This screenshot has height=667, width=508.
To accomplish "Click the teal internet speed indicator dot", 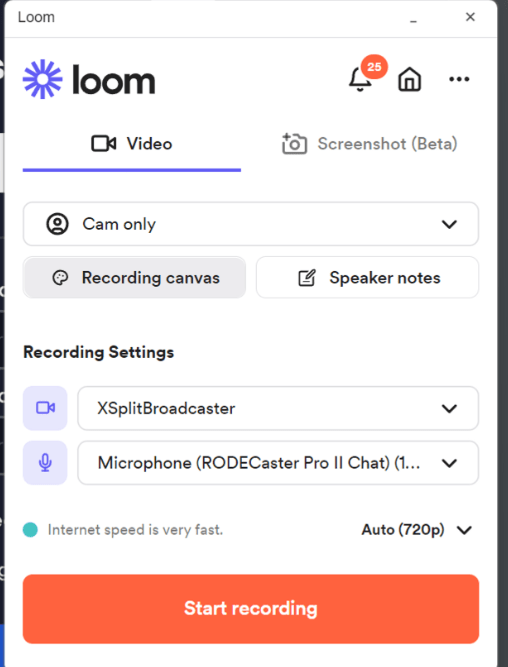I will click(x=30, y=530).
